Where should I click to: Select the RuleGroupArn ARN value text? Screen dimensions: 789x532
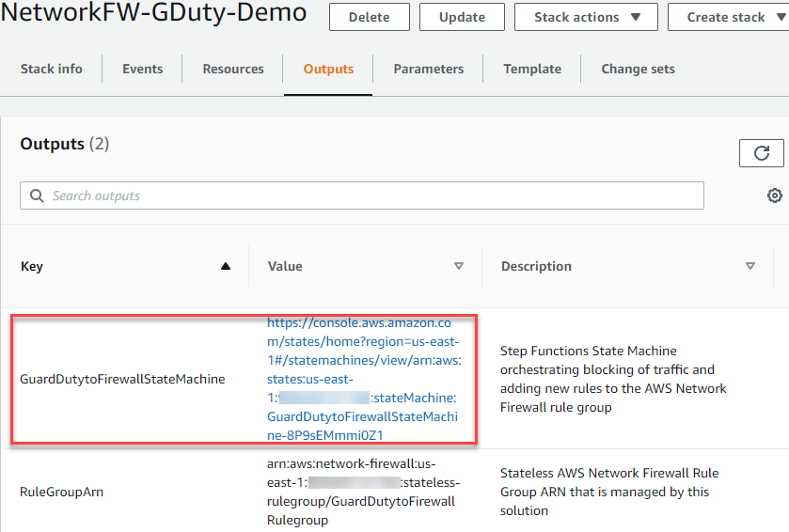coord(363,492)
